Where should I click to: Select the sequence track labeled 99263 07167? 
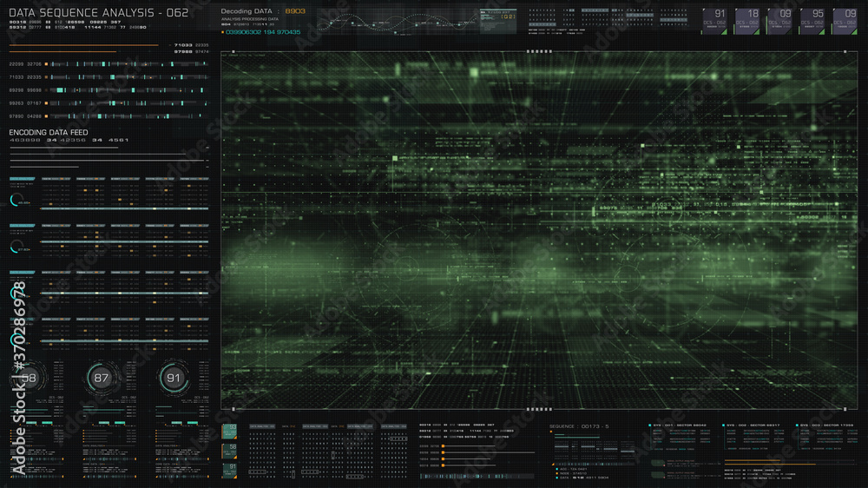[108, 103]
